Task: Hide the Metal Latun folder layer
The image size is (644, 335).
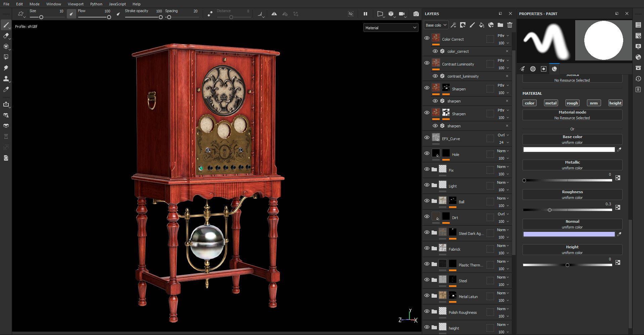Action: coord(427,295)
